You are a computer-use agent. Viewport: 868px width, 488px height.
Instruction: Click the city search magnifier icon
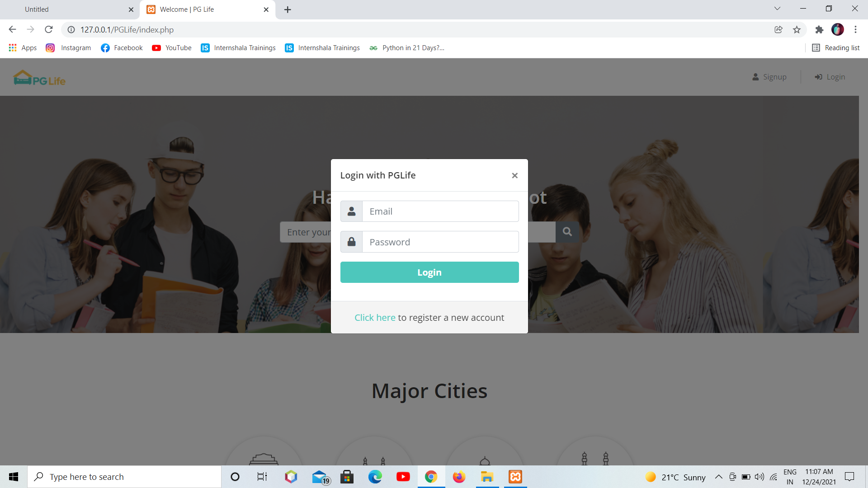(x=567, y=232)
